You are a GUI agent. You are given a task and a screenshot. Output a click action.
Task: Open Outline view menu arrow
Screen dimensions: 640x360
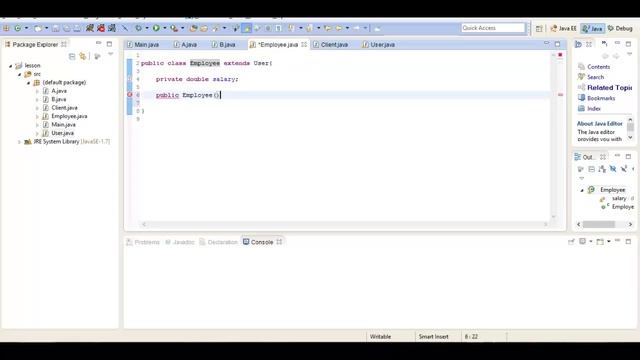tap(582, 178)
